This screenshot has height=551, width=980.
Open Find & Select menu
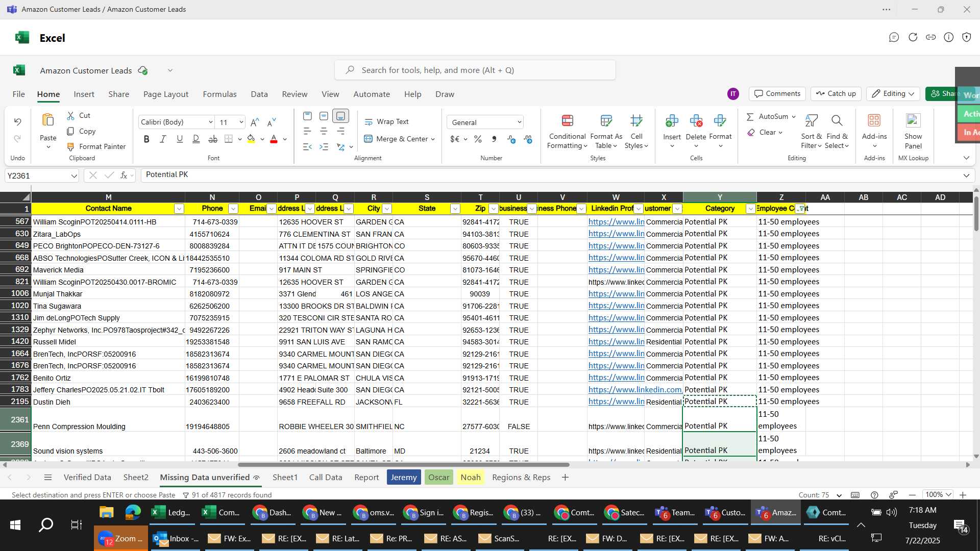tap(837, 132)
